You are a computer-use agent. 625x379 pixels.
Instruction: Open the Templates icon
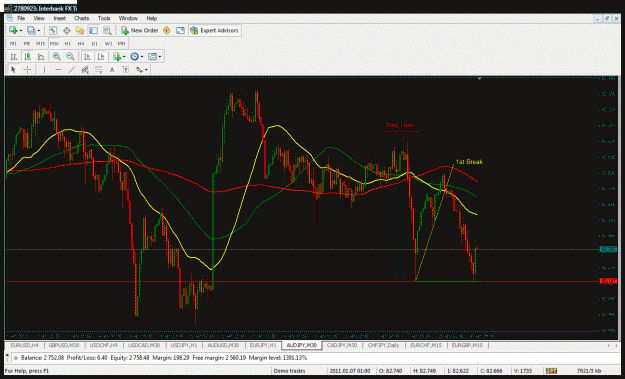152,57
